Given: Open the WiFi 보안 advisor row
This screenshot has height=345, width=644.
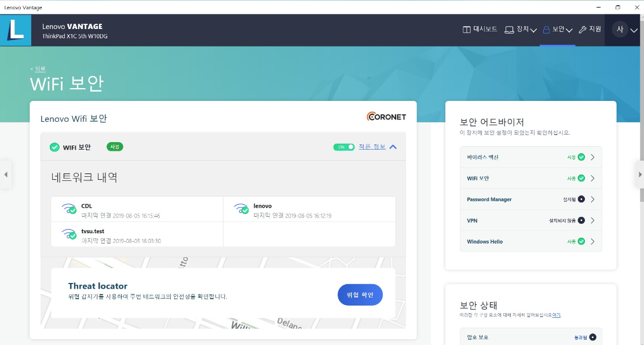Looking at the screenshot, I should pos(530,178).
